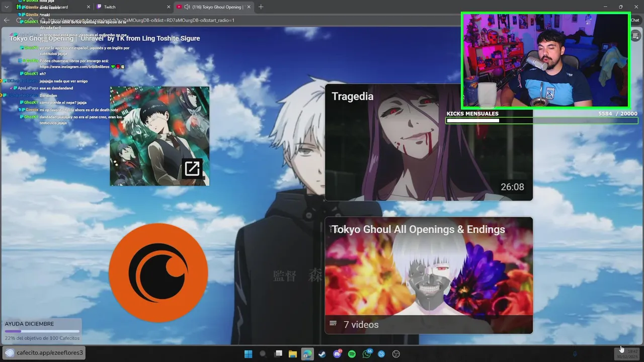
Task: Open WhatsApp from the taskbar
Action: click(367, 354)
